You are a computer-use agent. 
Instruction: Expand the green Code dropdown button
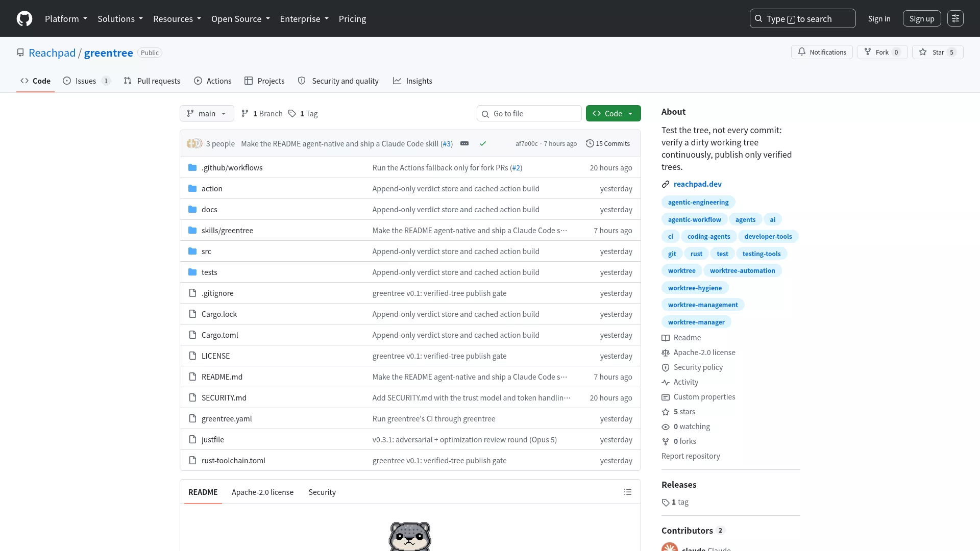click(x=613, y=113)
